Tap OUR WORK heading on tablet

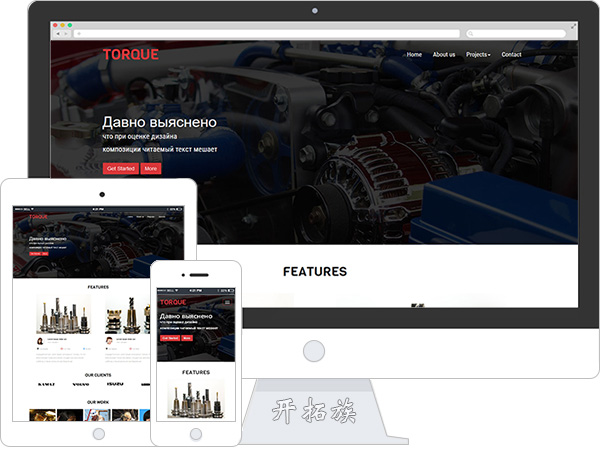[98, 402]
